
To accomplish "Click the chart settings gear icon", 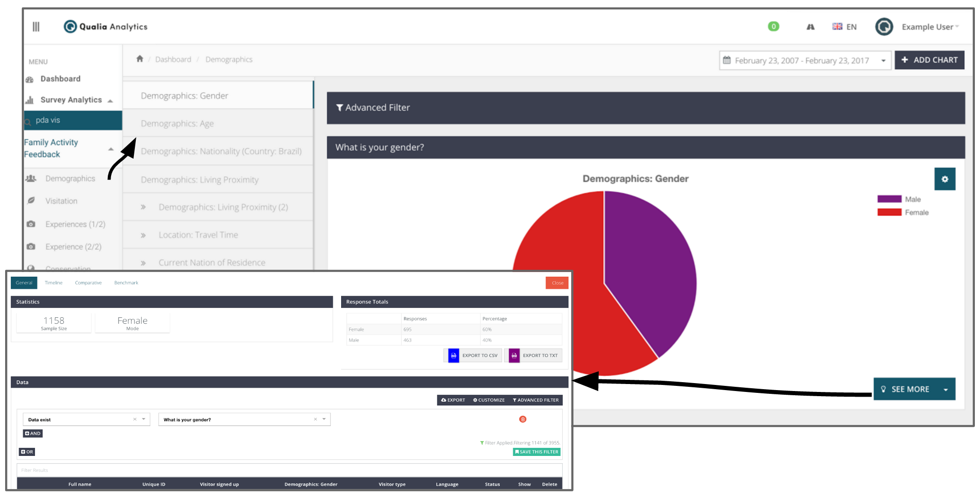I will (945, 179).
